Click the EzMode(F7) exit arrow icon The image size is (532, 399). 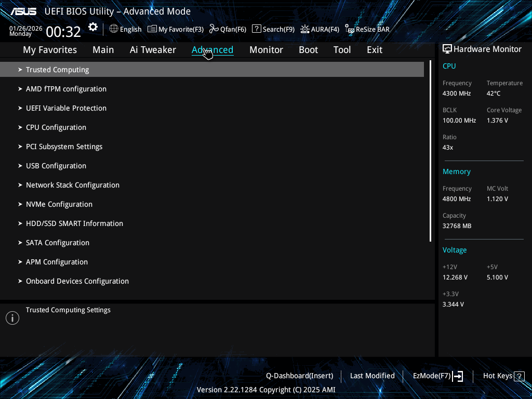(x=458, y=376)
